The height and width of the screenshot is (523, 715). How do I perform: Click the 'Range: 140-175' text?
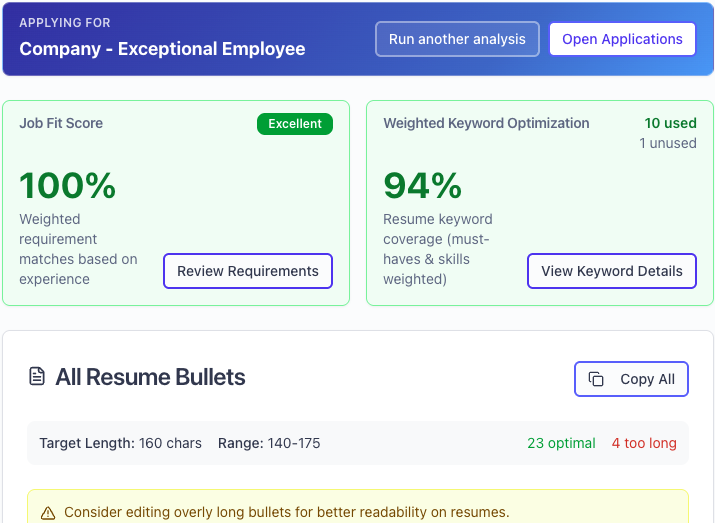pos(269,443)
